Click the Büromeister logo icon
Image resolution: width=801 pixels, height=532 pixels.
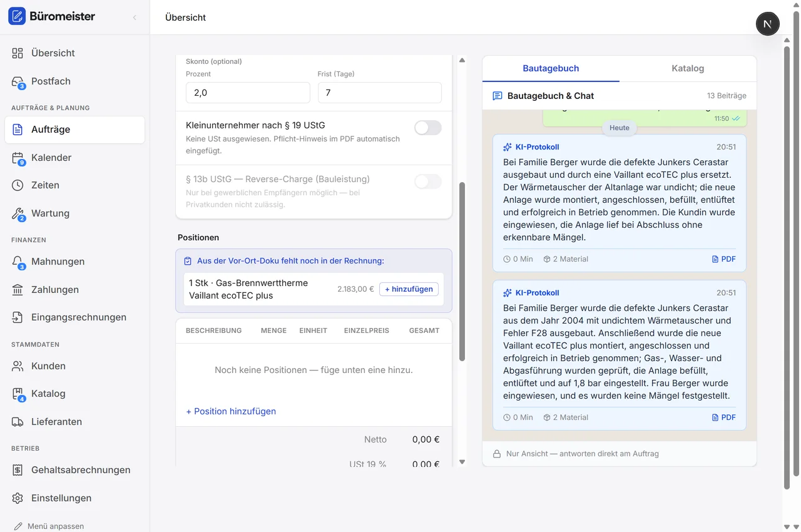pyautogui.click(x=17, y=16)
